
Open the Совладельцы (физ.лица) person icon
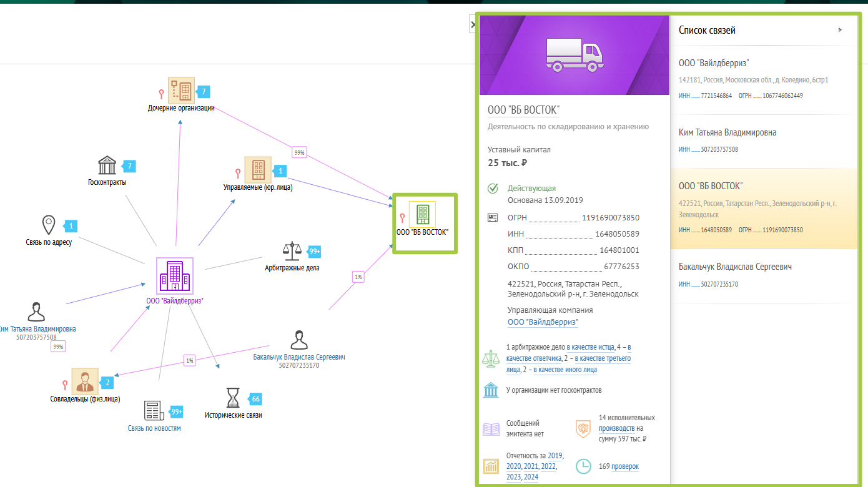click(x=85, y=381)
